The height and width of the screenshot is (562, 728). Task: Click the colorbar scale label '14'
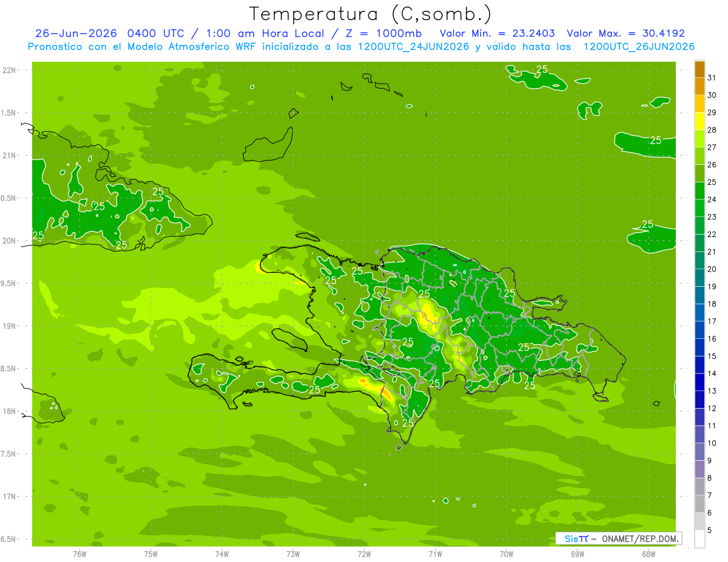coord(712,373)
